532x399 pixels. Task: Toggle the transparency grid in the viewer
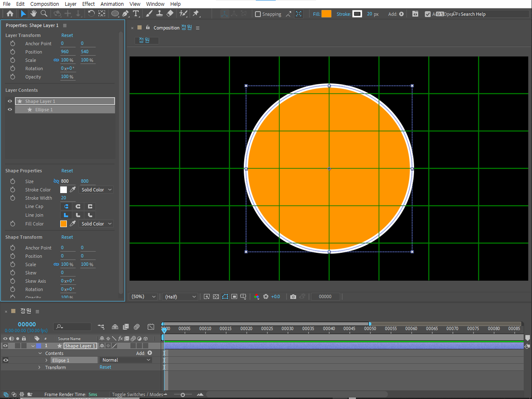point(216,296)
